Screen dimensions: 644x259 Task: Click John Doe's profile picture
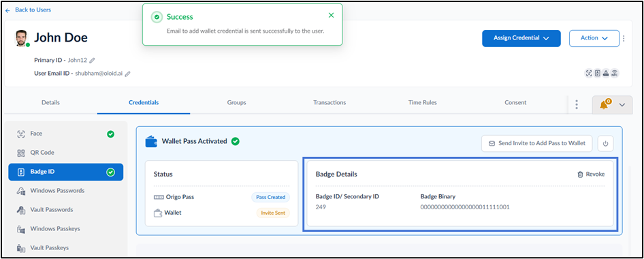(21, 37)
